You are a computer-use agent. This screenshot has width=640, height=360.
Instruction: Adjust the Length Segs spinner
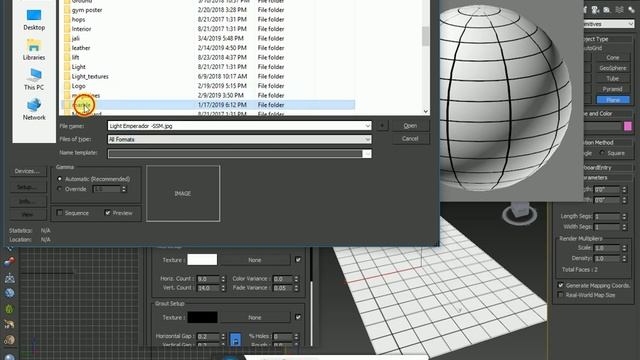pyautogui.click(x=624, y=216)
